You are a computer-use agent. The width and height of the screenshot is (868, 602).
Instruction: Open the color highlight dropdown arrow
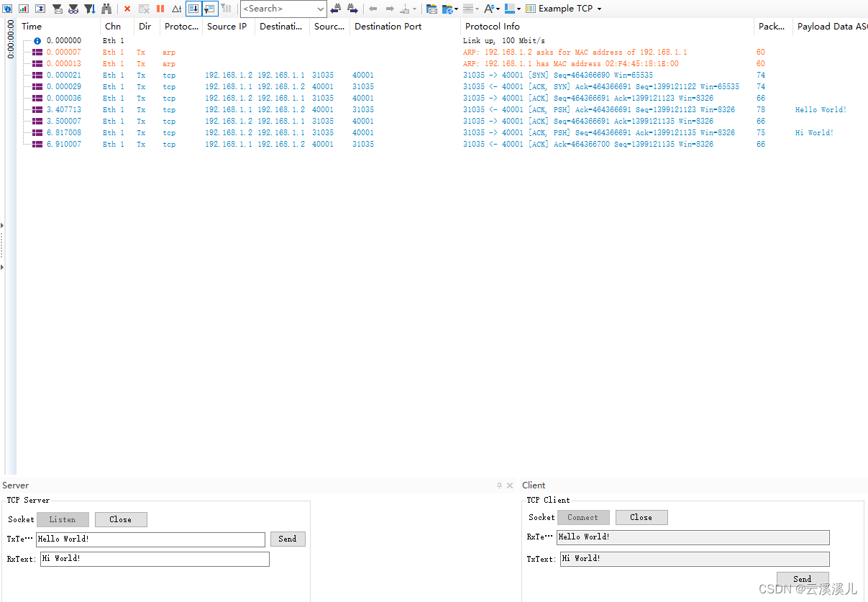pos(518,9)
